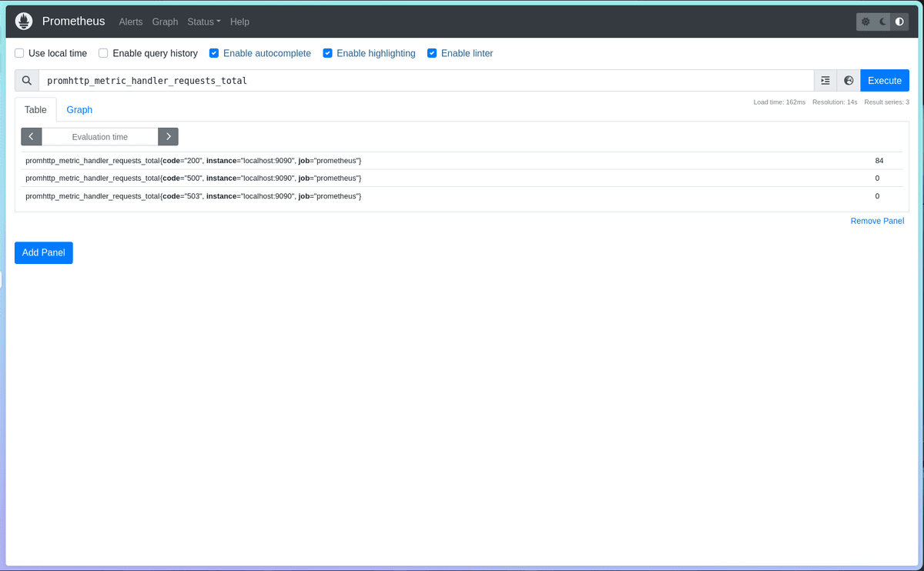Select the Table tab
Screen dimensions: 924x571
[x=35, y=109]
